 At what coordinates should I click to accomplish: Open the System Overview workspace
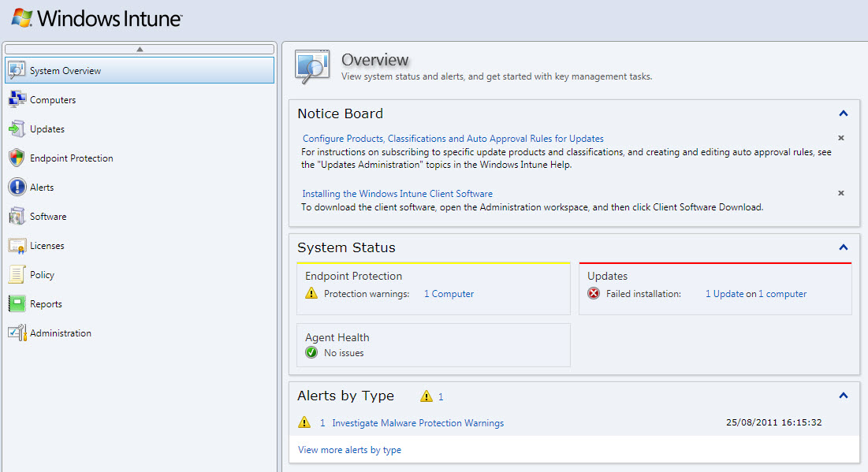140,70
